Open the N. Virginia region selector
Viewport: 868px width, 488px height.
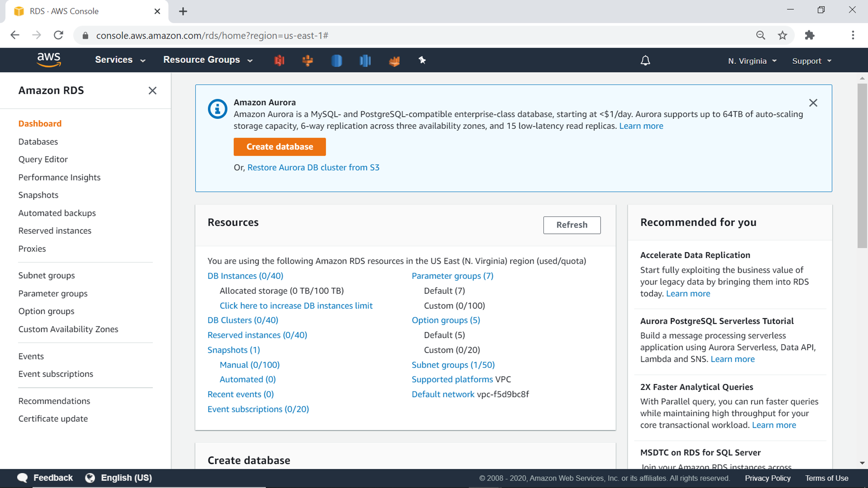[x=752, y=61]
